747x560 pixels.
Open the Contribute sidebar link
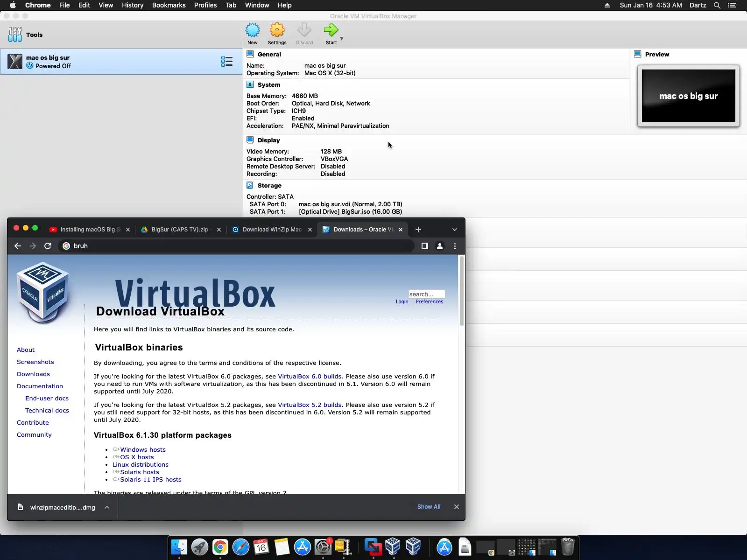(x=33, y=423)
